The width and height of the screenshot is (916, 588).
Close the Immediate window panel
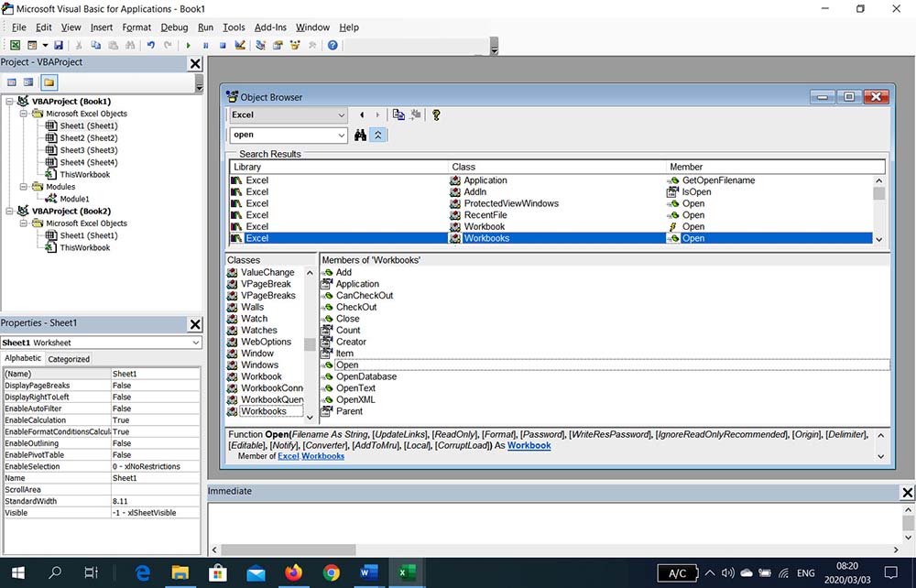click(907, 493)
